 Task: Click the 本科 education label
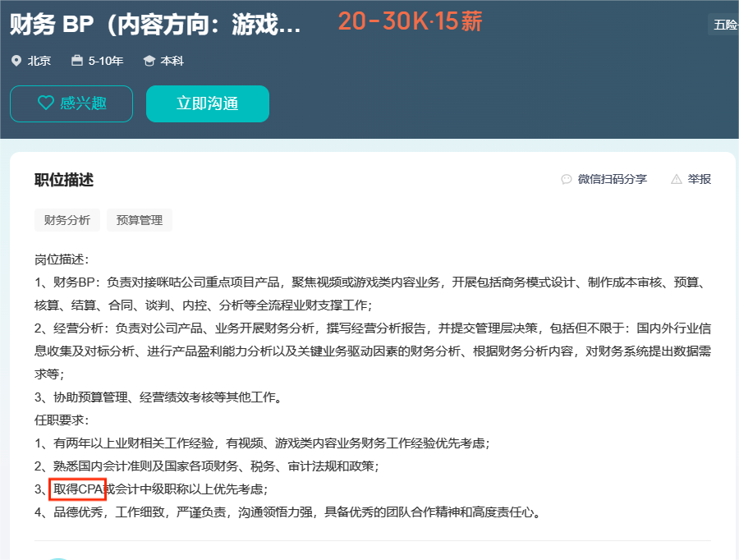coord(172,61)
